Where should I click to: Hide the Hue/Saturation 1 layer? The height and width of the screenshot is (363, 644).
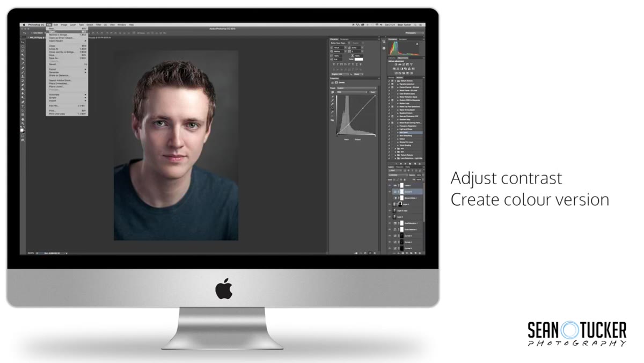coord(390,223)
